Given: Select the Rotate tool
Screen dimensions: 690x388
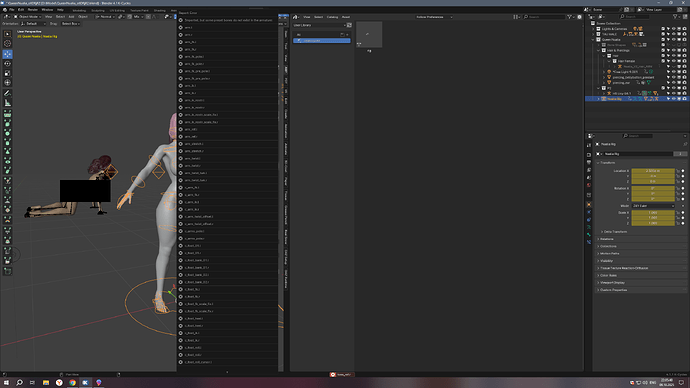Looking at the screenshot, I should (7, 64).
